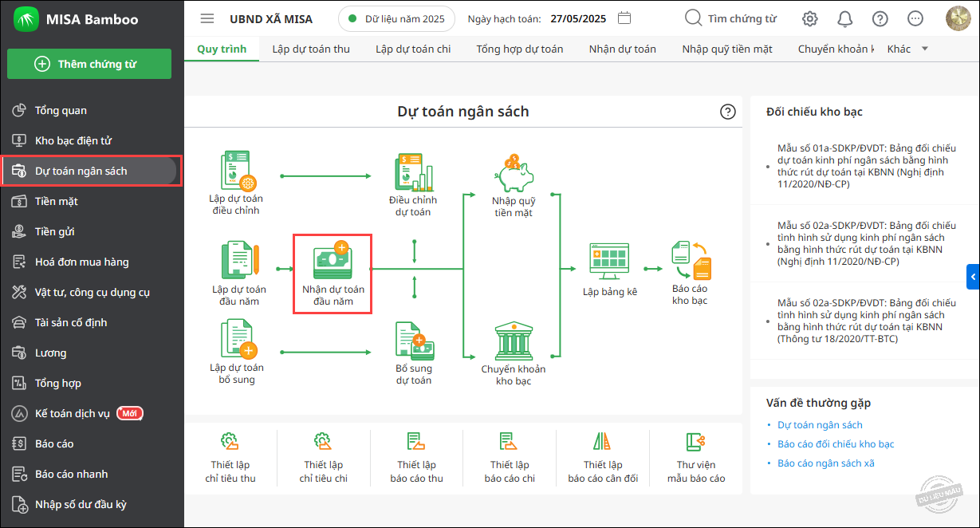Viewport: 980px width, 528px height.
Task: Click the accounting date 27/05/2025 field
Action: point(577,18)
